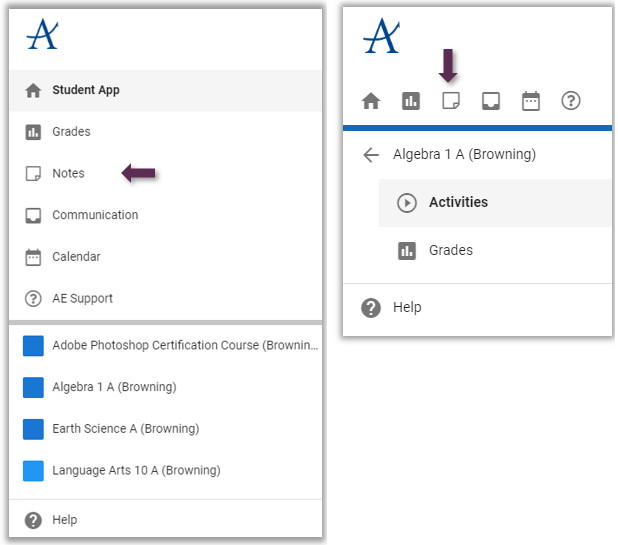The height and width of the screenshot is (545, 618).
Task: Go back using arrow beside Algebra 1 A
Action: point(371,155)
